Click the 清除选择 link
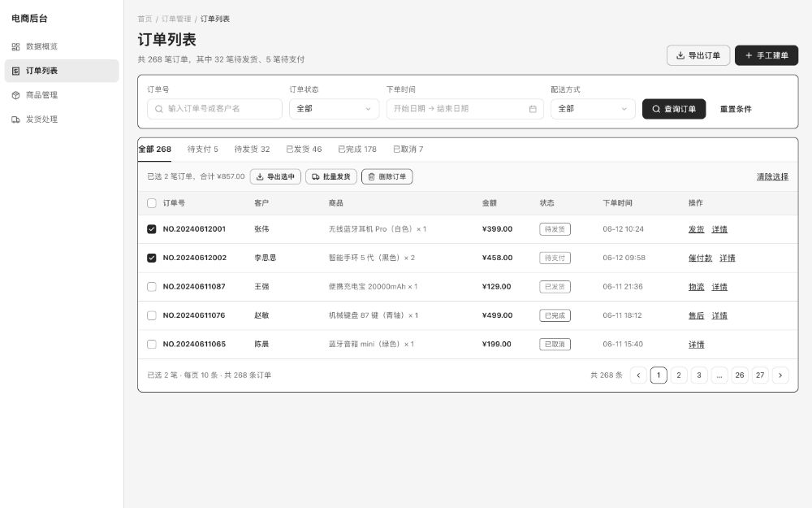The height and width of the screenshot is (508, 812). 772,176
